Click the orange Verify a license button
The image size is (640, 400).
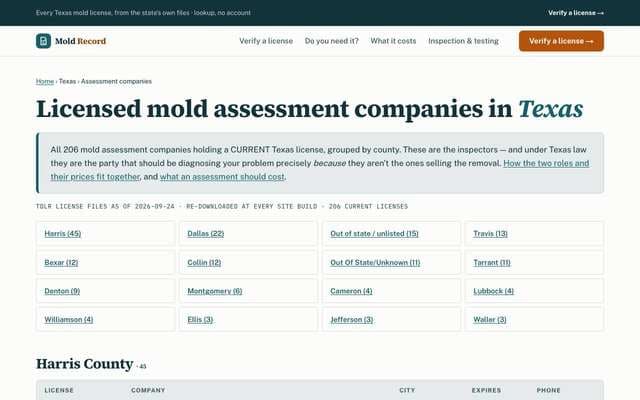(561, 41)
